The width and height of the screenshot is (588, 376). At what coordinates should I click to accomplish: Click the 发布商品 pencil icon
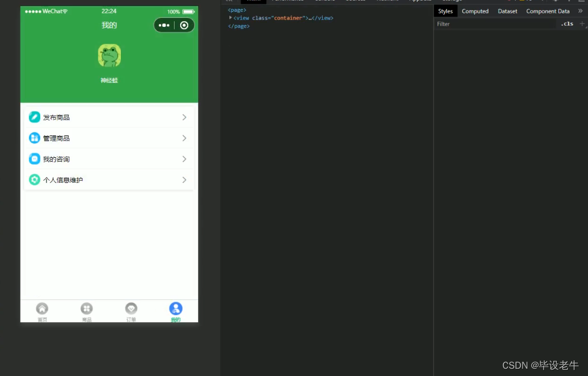[x=35, y=117]
